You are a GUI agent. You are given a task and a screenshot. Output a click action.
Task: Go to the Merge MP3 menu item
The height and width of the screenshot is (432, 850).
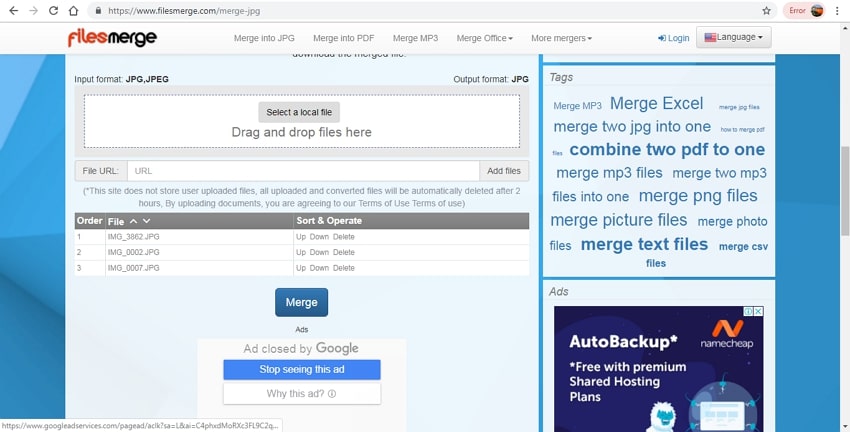pyautogui.click(x=414, y=38)
